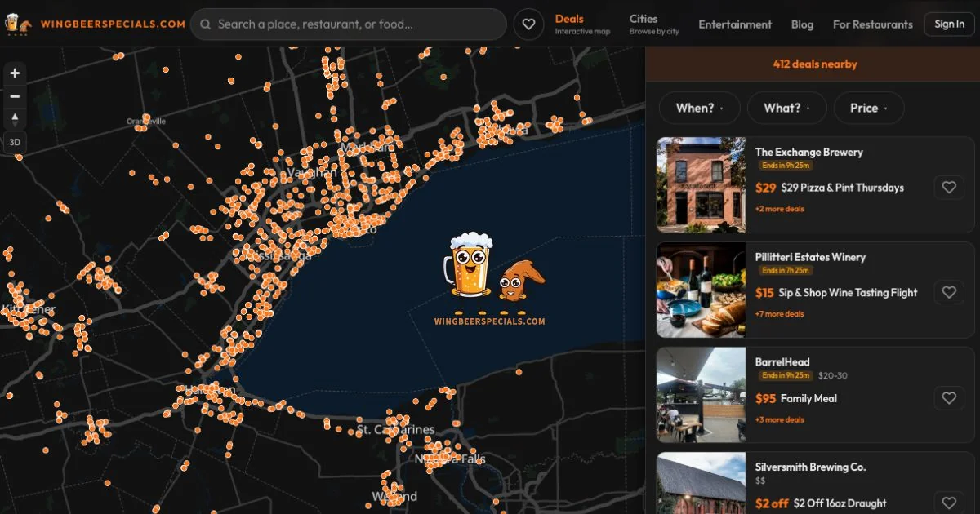The height and width of the screenshot is (514, 980).
Task: Open Silversmith Brewing Co. photo thumbnail
Action: (701, 483)
